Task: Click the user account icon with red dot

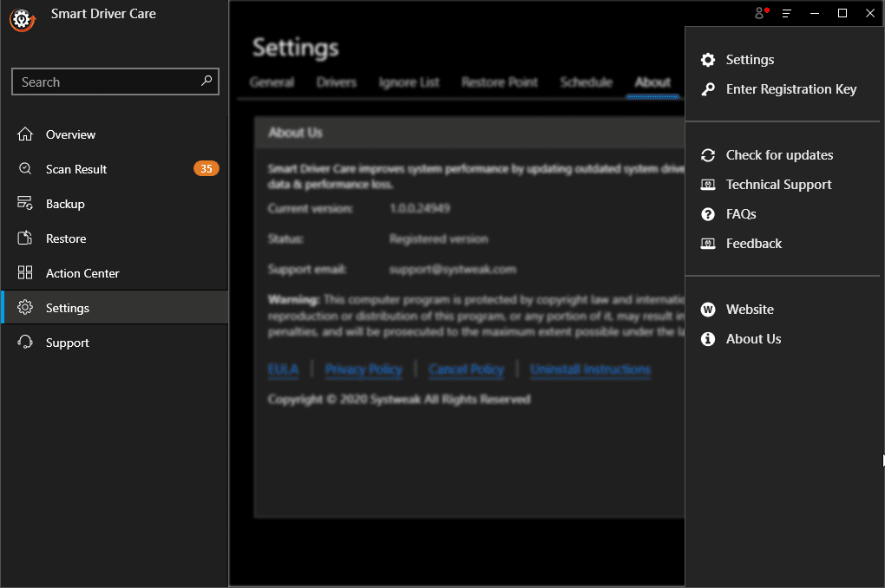Action: [x=762, y=13]
